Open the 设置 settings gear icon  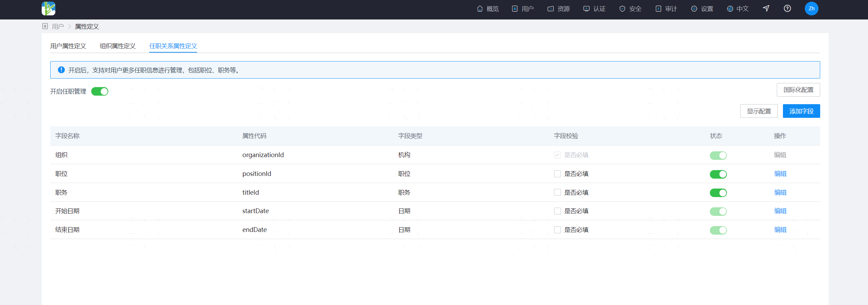[x=694, y=9]
